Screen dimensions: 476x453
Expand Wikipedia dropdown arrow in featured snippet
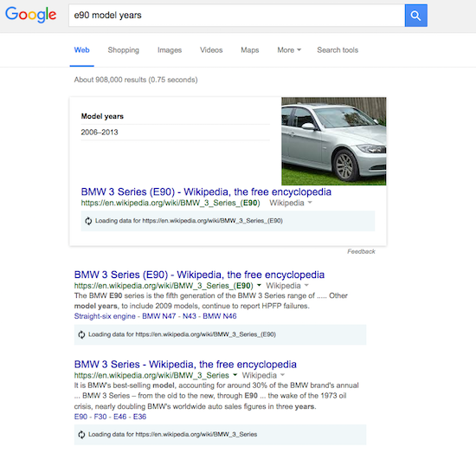(310, 203)
